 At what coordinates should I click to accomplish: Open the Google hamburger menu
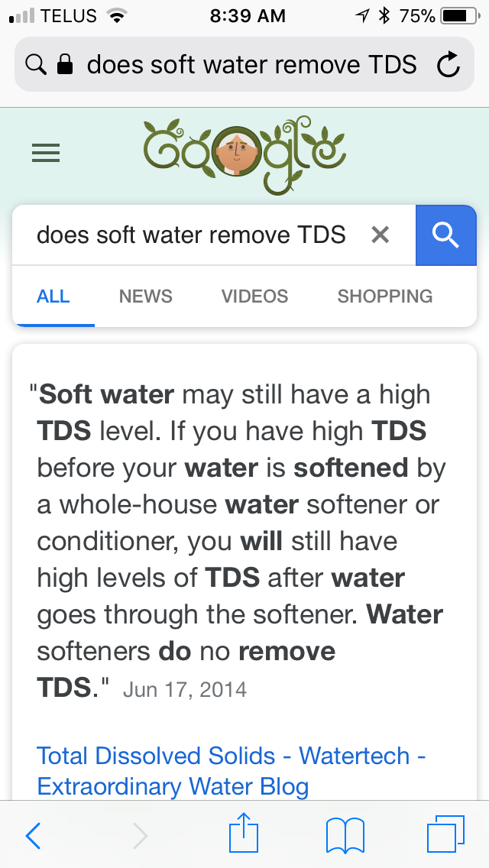(x=46, y=154)
